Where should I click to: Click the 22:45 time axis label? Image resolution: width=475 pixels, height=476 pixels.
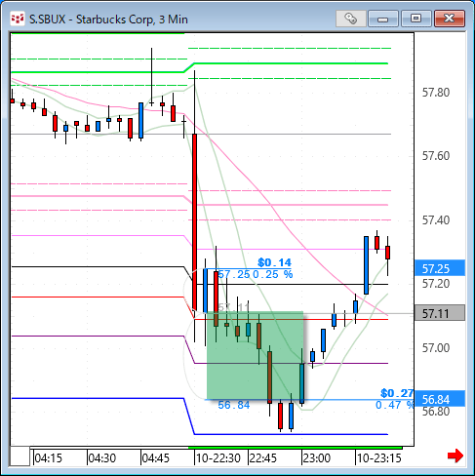pyautogui.click(x=263, y=458)
